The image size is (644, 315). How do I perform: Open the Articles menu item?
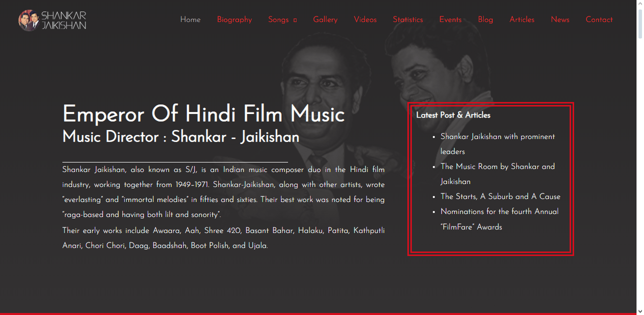tap(522, 19)
